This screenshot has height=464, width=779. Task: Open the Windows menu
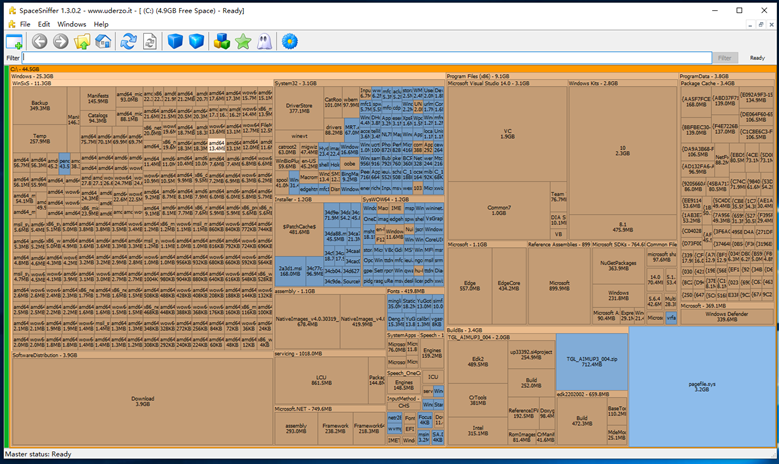click(x=72, y=24)
